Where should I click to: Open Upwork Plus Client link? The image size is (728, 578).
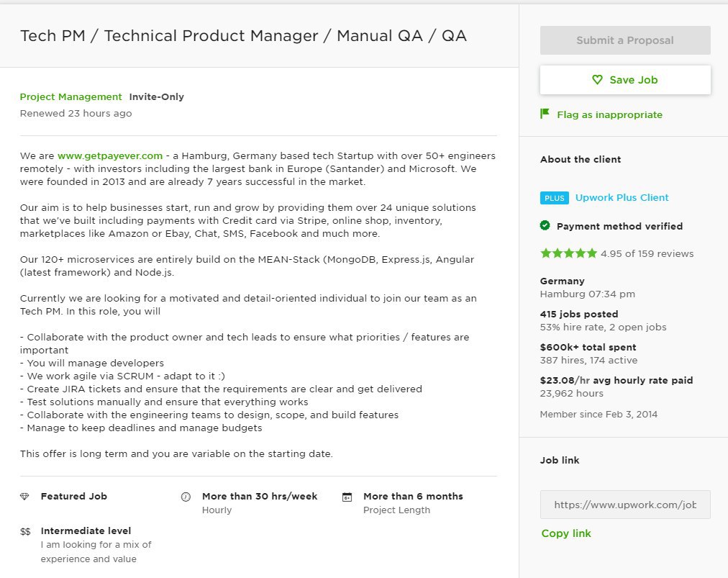(x=622, y=197)
